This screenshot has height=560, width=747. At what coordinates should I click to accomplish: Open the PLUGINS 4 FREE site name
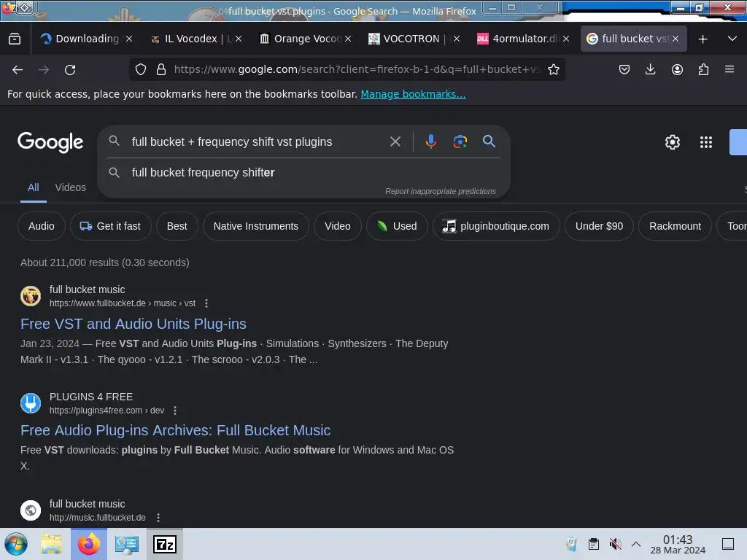[91, 397]
